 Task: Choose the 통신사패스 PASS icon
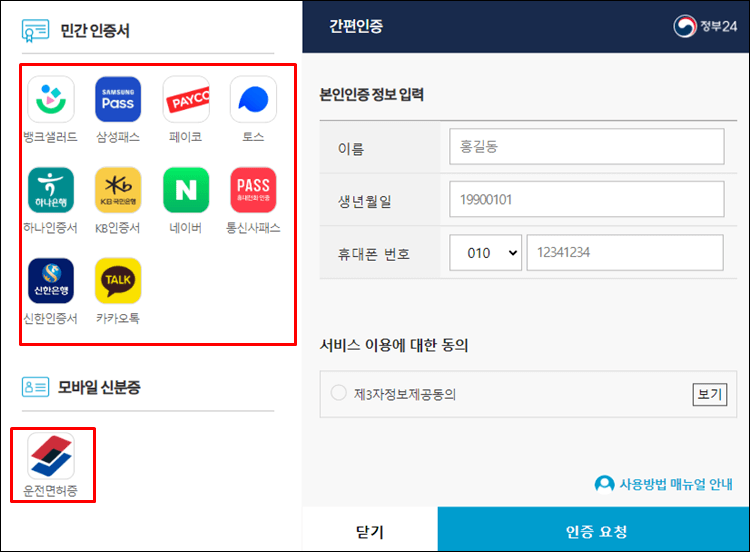[x=253, y=190]
